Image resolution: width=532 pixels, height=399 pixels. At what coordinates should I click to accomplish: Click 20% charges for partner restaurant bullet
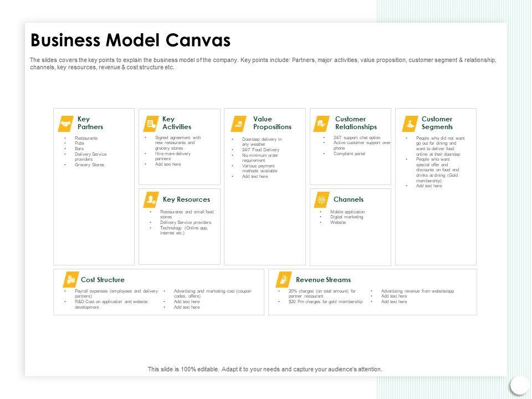pos(322,294)
